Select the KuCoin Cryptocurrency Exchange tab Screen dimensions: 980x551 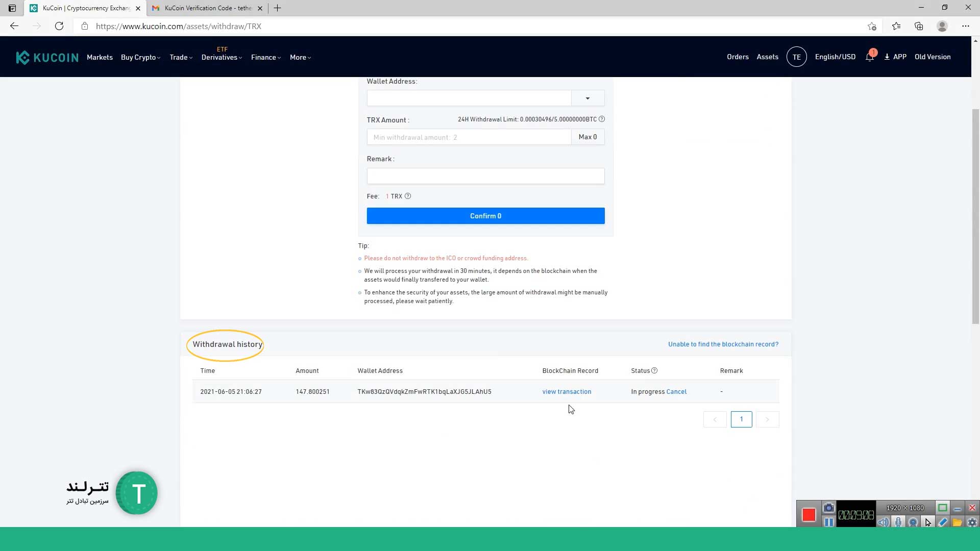click(x=85, y=8)
